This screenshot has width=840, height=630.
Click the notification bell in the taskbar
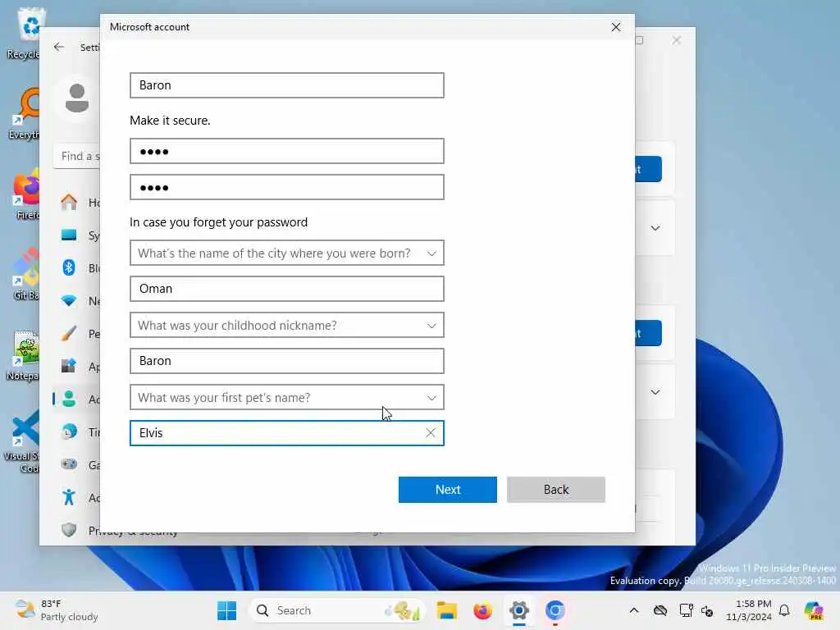pos(784,610)
